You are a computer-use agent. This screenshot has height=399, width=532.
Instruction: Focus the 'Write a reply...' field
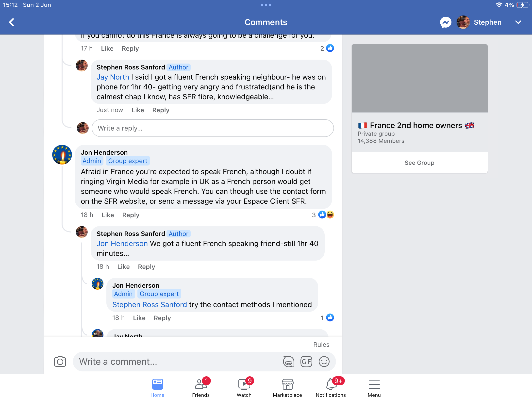tap(213, 128)
